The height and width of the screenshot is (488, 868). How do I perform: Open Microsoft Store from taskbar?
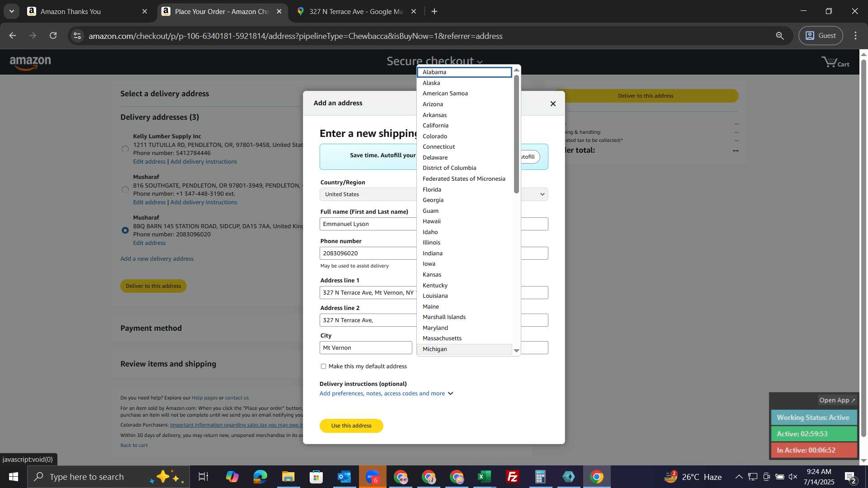[x=316, y=477]
